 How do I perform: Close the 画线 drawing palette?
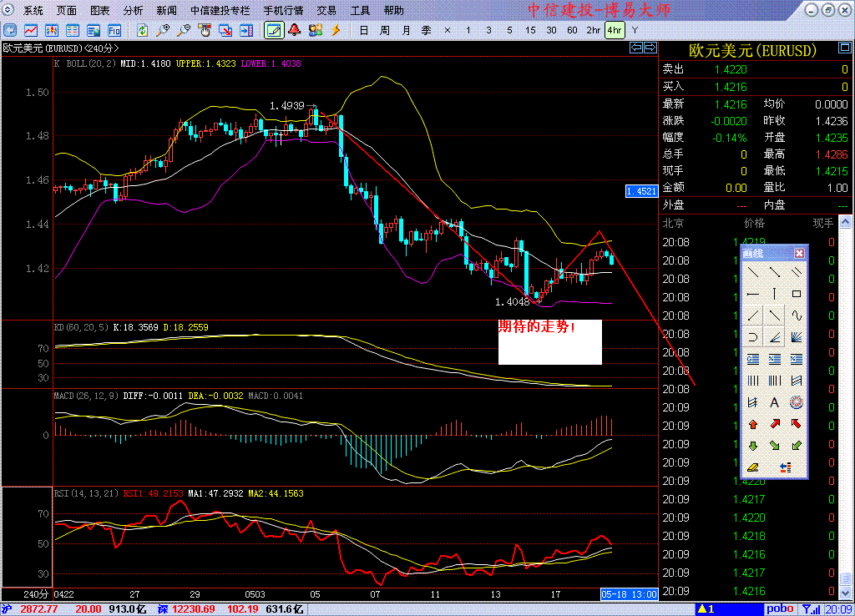799,253
